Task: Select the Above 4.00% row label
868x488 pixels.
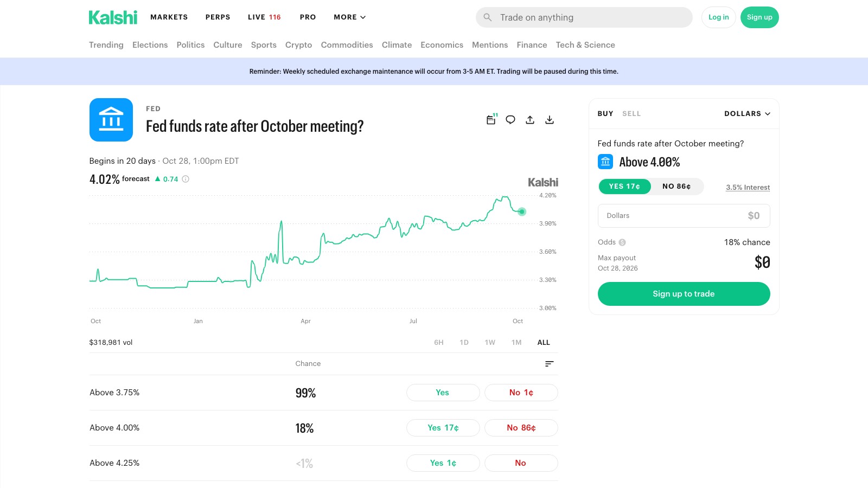Action: click(x=114, y=428)
